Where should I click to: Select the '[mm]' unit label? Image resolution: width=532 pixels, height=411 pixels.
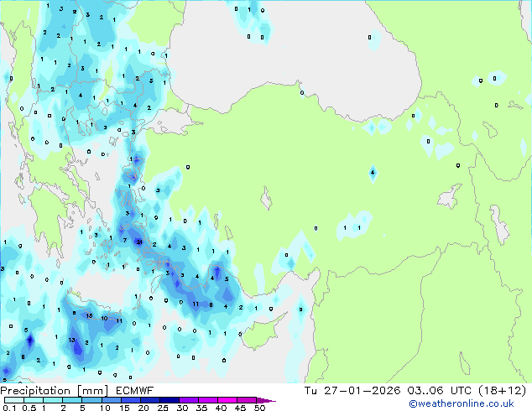[93, 391]
